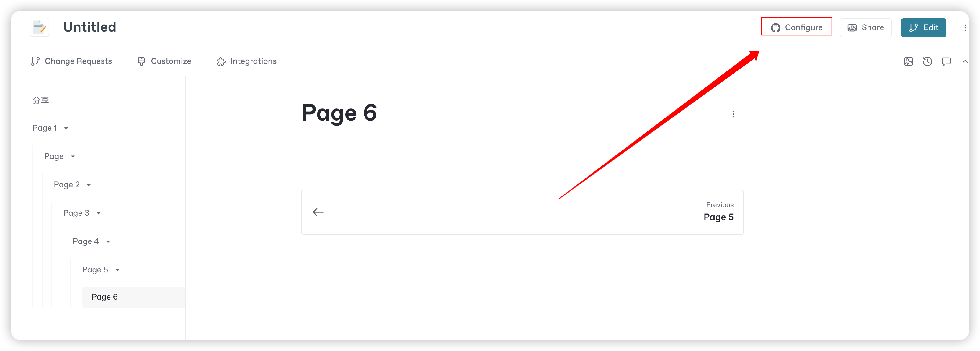The width and height of the screenshot is (980, 351).
Task: Expand the Page 5 dropdown
Action: (118, 270)
